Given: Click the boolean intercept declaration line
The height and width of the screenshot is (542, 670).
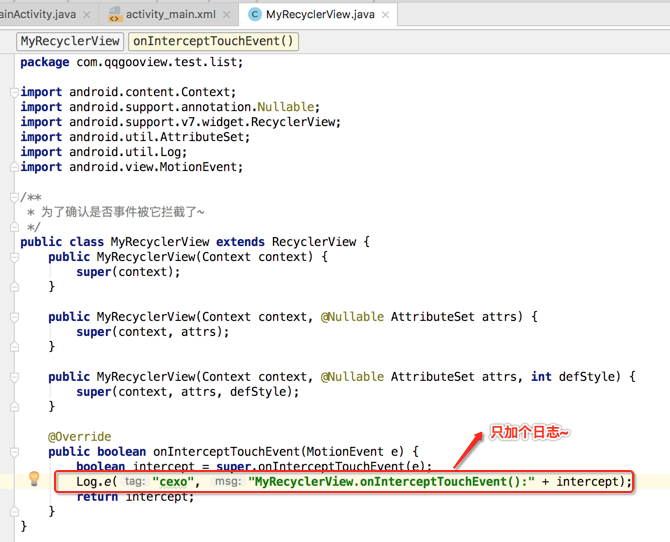Looking at the screenshot, I should [x=254, y=466].
